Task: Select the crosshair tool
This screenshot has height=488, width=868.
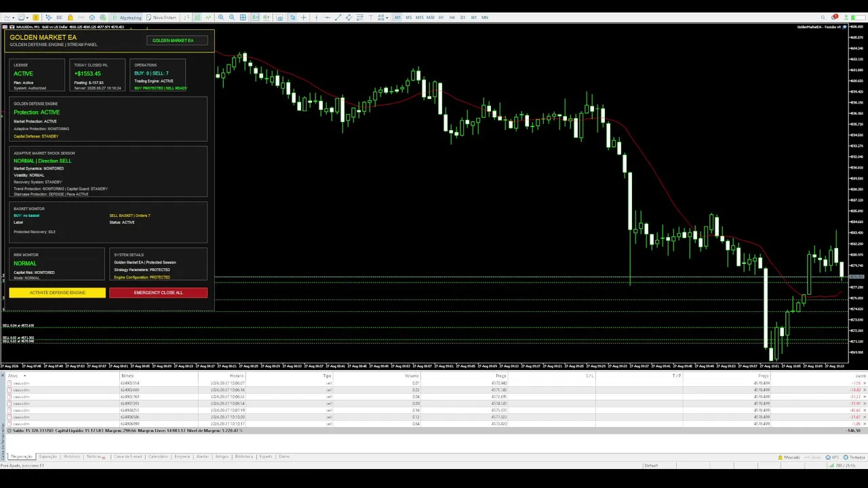Action: [x=303, y=18]
